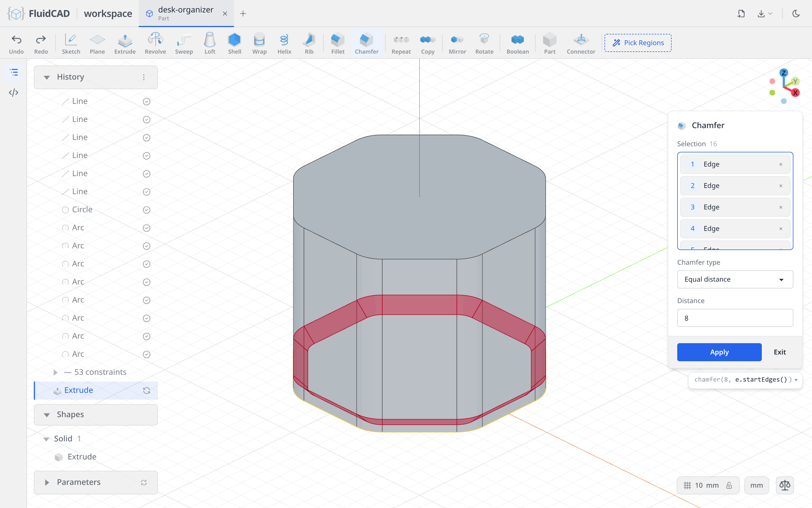
Task: Apply the chamfer operation
Action: (x=719, y=352)
